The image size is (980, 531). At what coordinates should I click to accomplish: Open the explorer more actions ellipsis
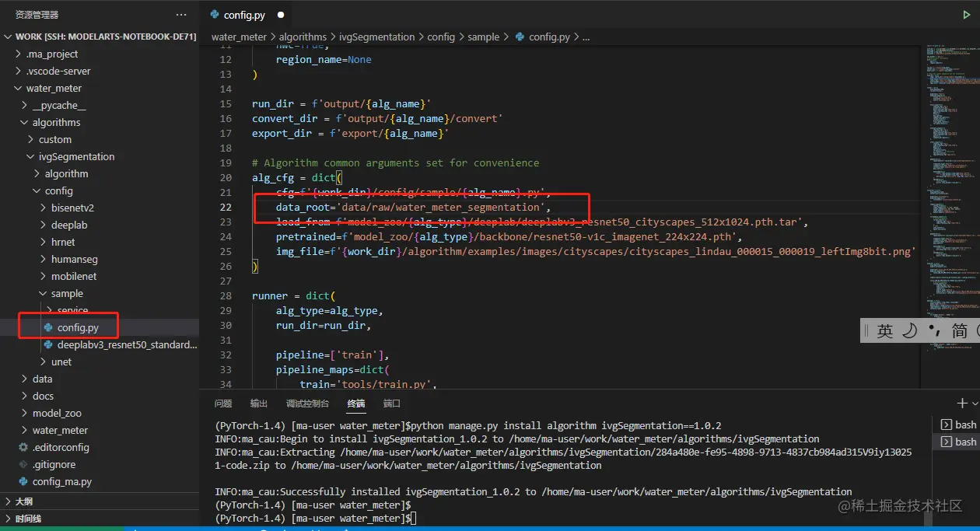[181, 15]
